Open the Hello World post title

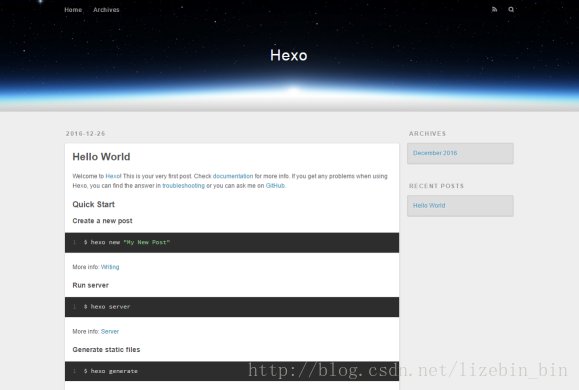click(x=101, y=157)
